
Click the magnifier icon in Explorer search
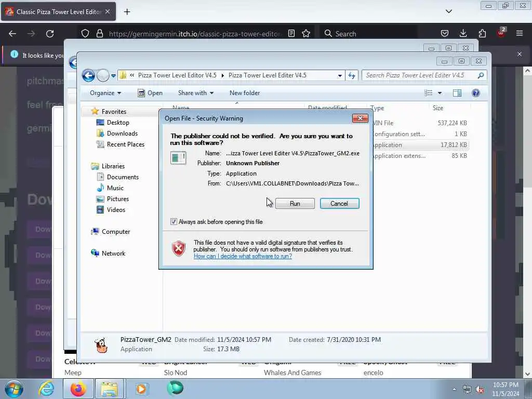point(481,75)
